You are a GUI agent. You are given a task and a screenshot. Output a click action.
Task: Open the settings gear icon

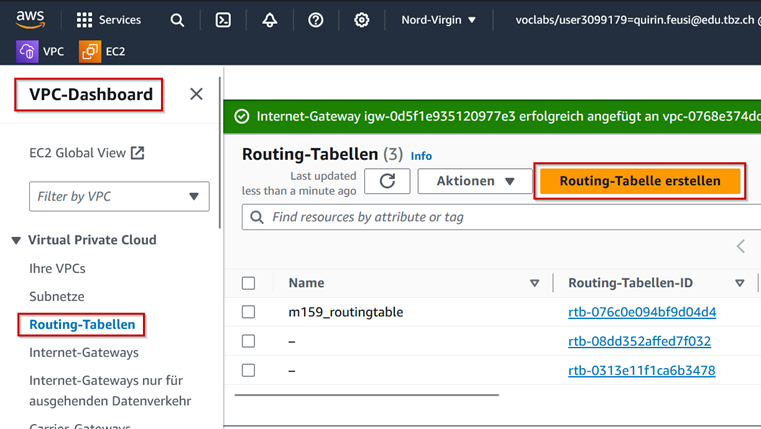(362, 20)
